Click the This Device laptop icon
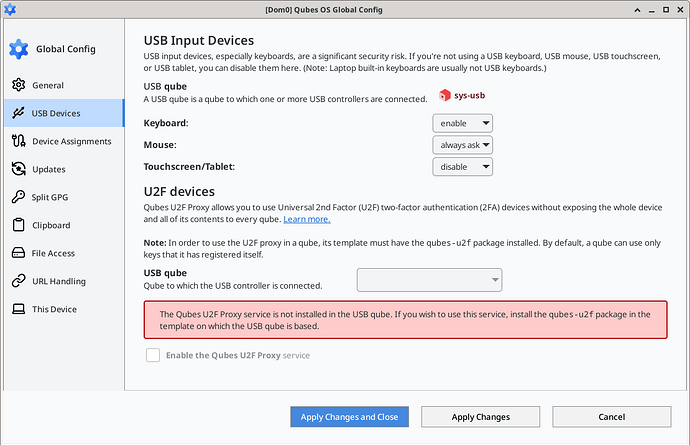The width and height of the screenshot is (690, 445). [x=18, y=309]
